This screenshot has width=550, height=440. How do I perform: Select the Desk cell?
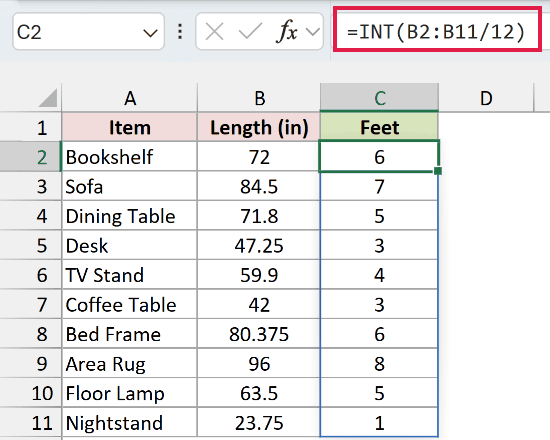(130, 245)
